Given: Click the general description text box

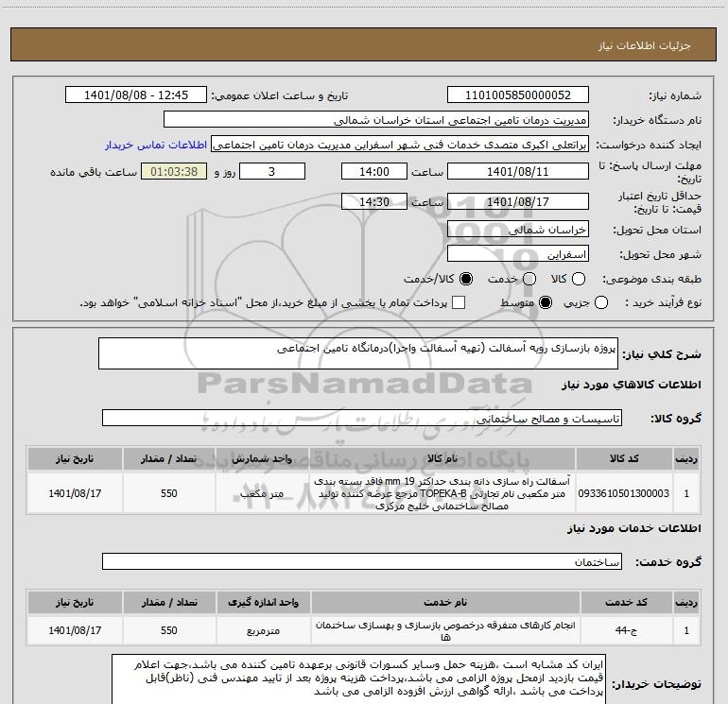Looking at the screenshot, I should pyautogui.click(x=358, y=353).
